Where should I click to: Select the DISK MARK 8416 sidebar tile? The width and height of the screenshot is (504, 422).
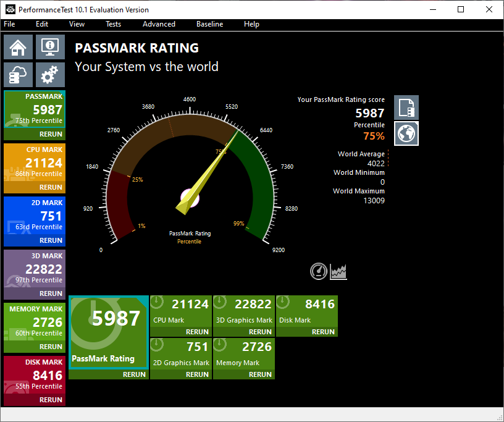point(35,374)
